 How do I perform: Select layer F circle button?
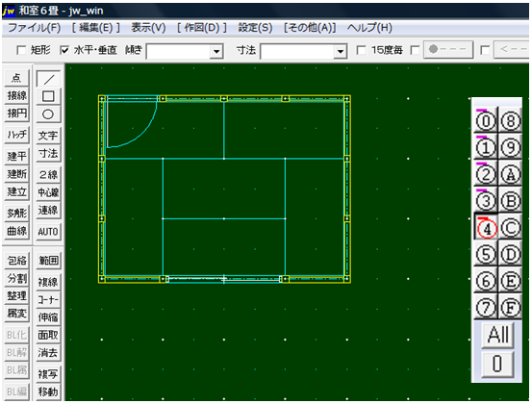[x=510, y=307]
